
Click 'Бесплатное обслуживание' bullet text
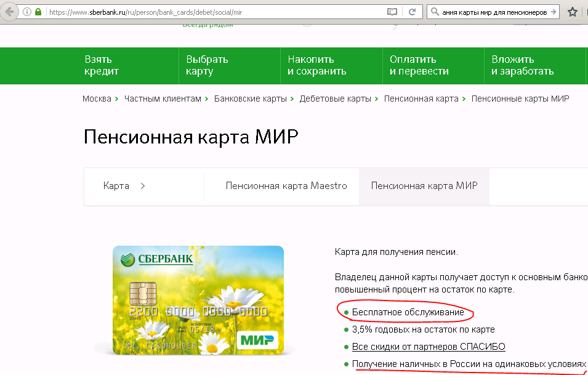click(x=408, y=312)
